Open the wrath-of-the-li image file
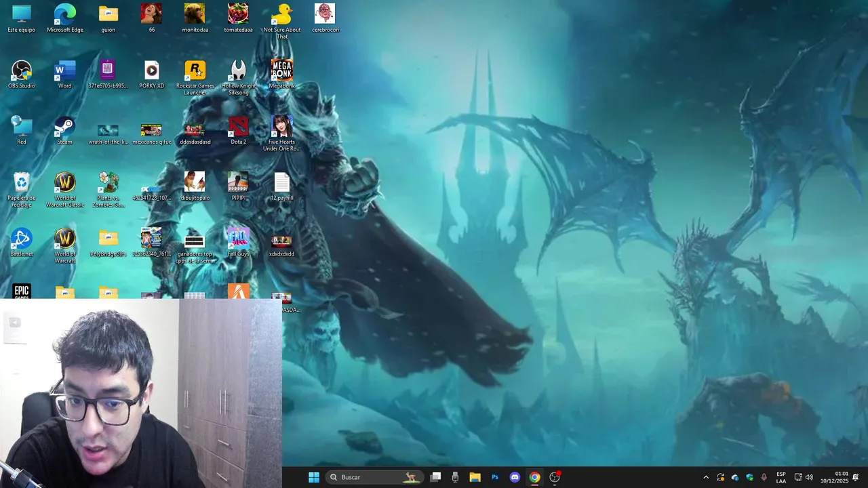868x488 pixels. coord(108,134)
